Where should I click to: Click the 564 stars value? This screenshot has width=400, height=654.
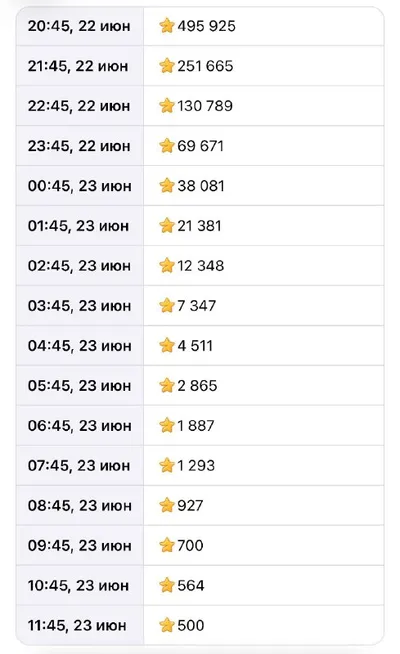[191, 586]
